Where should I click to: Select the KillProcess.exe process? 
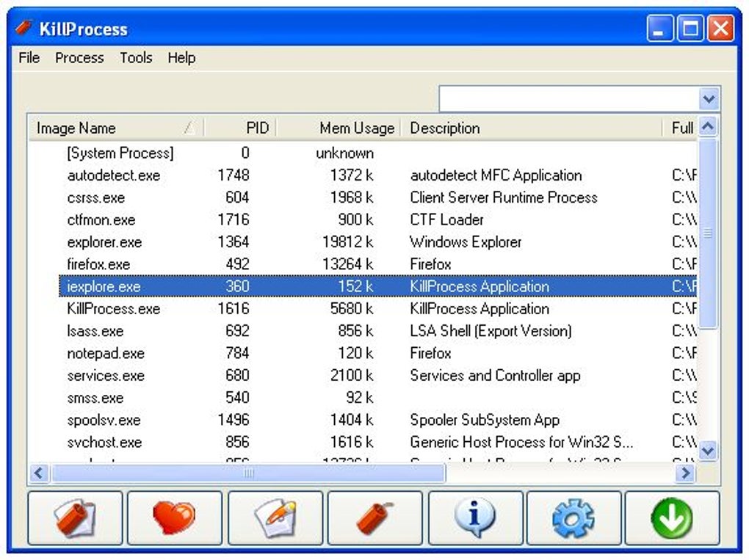[363, 308]
